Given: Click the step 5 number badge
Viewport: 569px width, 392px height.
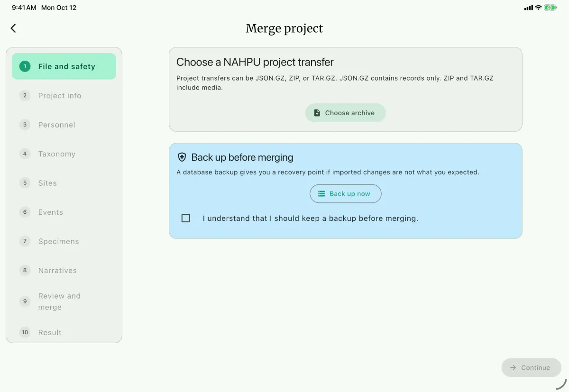Looking at the screenshot, I should click(x=25, y=183).
